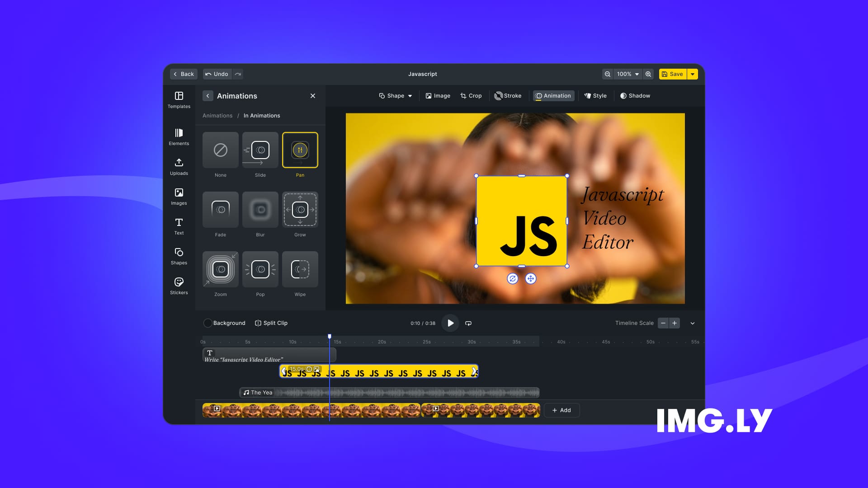Expand the Save dropdown options
Image resolution: width=868 pixels, height=488 pixels.
(693, 74)
